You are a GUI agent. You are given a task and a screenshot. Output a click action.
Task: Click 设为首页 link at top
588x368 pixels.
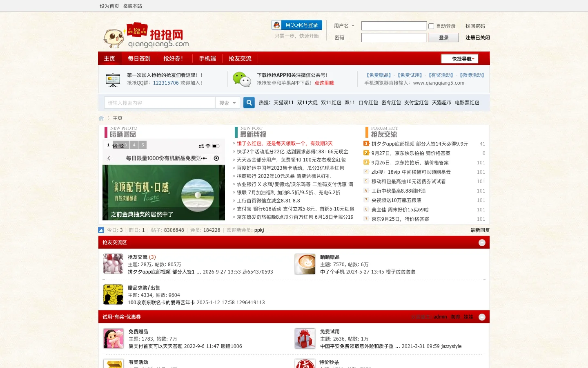[x=109, y=6]
